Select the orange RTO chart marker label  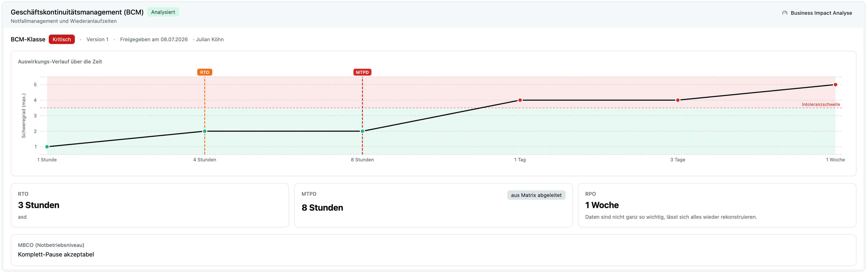(x=205, y=72)
